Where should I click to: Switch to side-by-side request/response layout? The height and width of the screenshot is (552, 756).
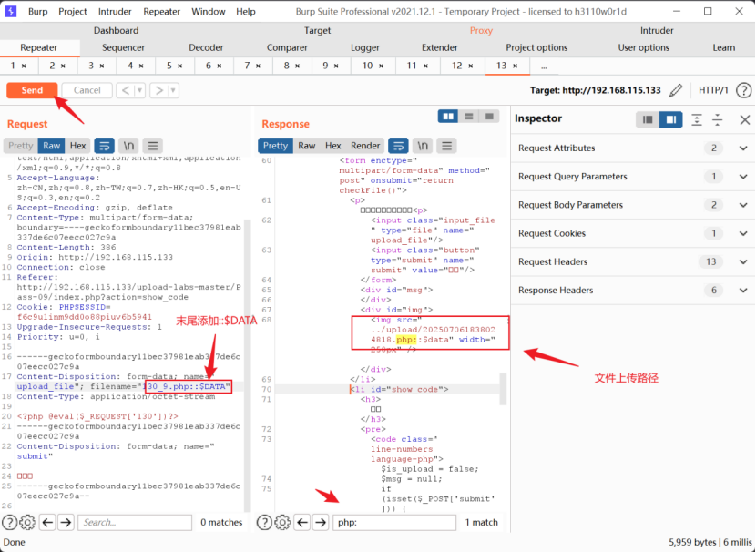click(x=448, y=117)
